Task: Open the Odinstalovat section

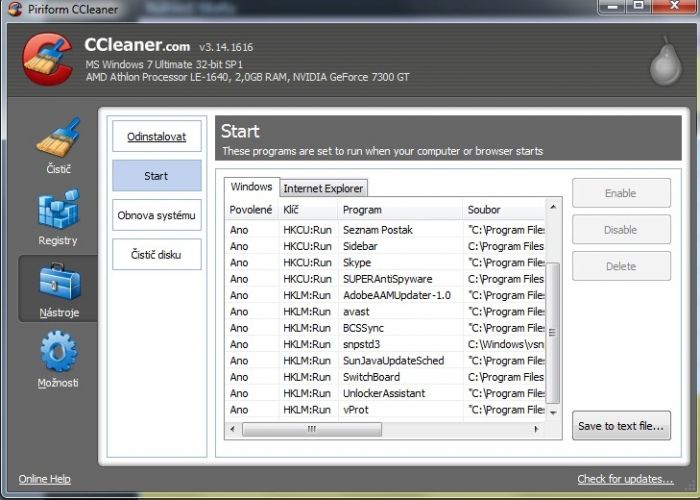Action: pyautogui.click(x=157, y=136)
